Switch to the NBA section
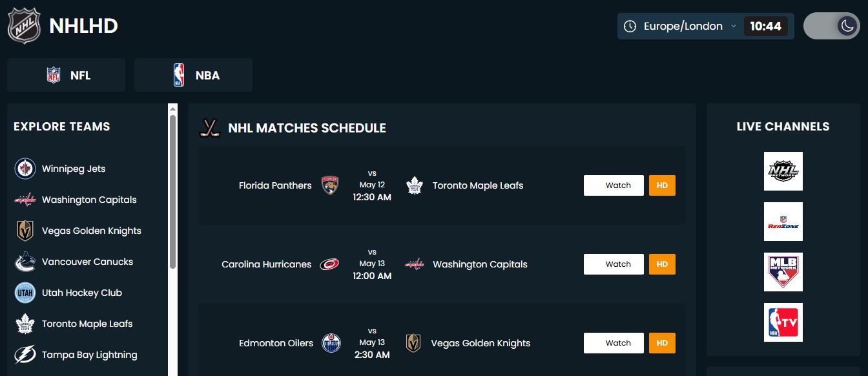 [193, 75]
